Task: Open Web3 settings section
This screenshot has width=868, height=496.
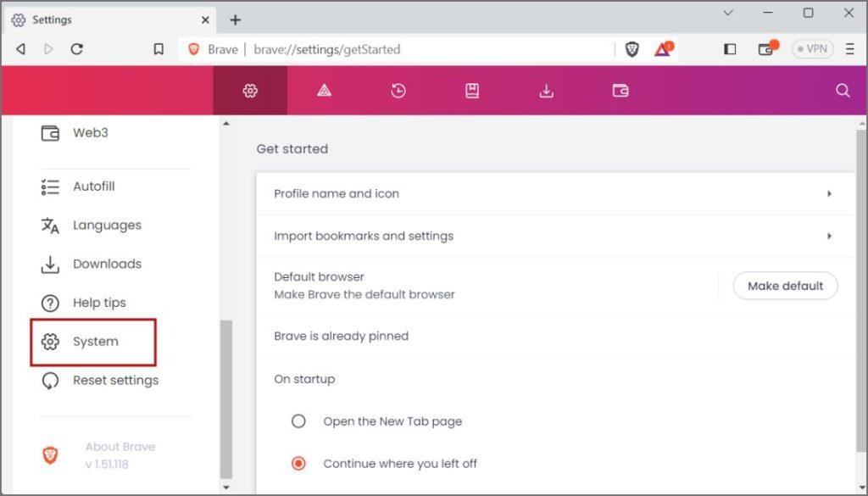Action: pos(91,133)
